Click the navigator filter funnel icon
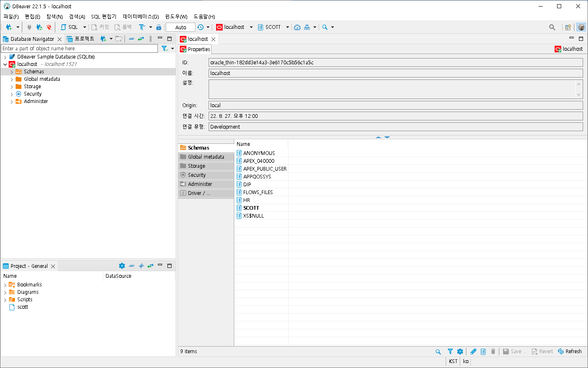The width and height of the screenshot is (588, 368). tap(165, 49)
